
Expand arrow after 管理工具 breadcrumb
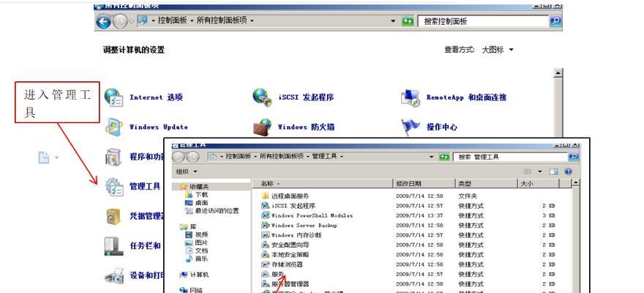point(342,157)
